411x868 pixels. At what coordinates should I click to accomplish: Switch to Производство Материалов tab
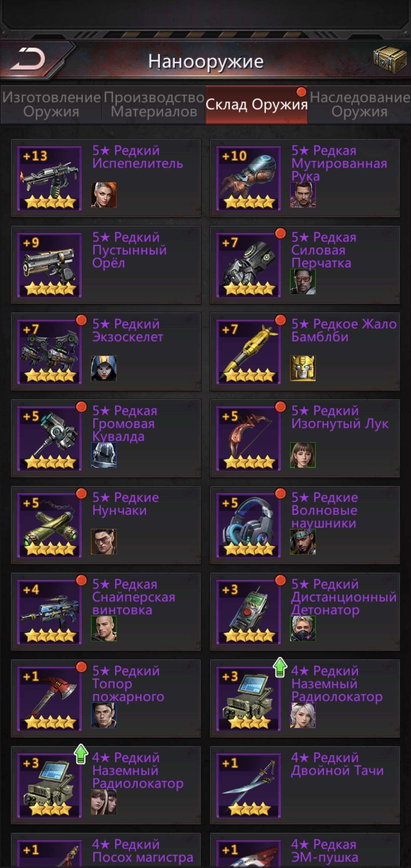click(x=154, y=105)
